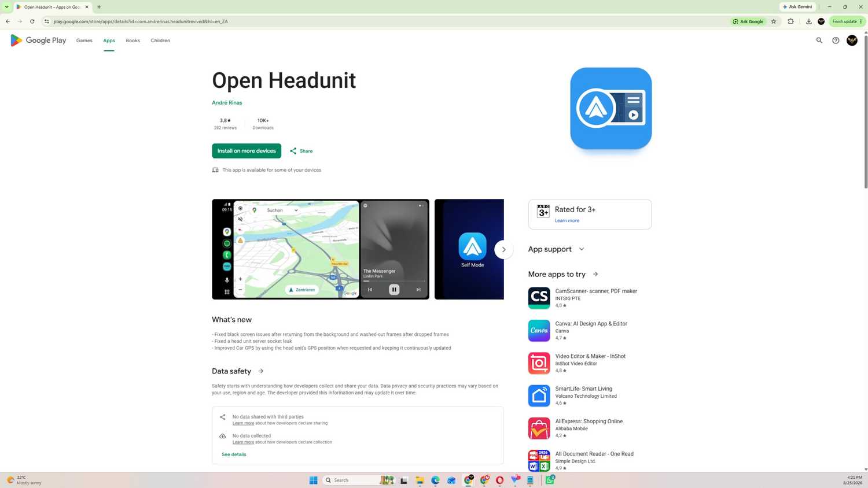Go back to the previous page
Screen dimensions: 868x488
tap(8, 21)
